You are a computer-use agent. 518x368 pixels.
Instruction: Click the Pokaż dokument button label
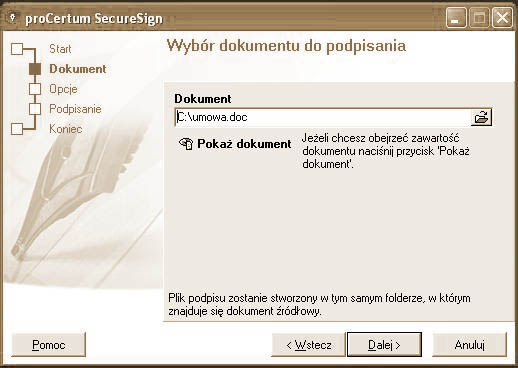point(244,144)
